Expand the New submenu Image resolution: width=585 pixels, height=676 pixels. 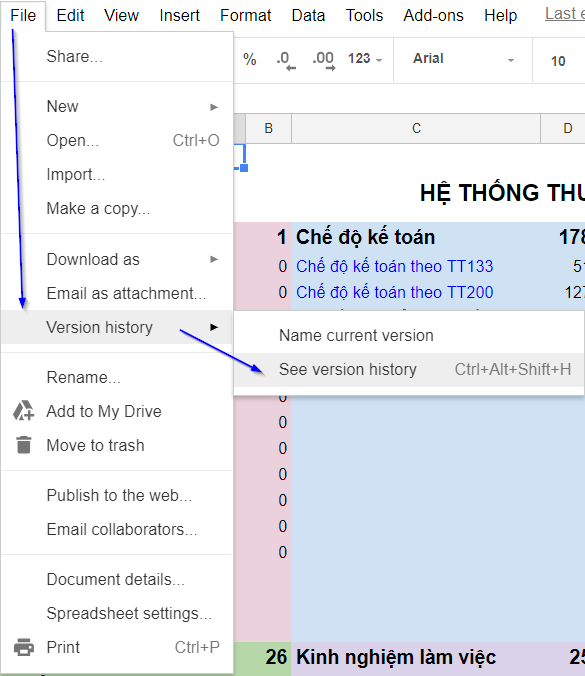(x=117, y=106)
